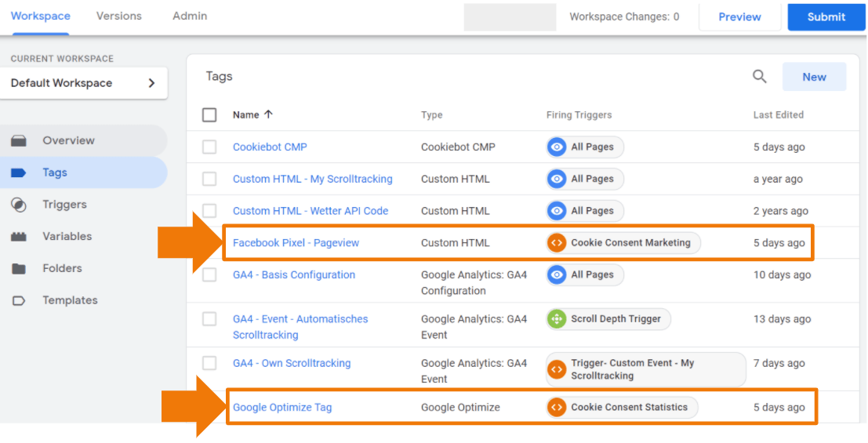Expand the Default Workspace chevron
The height and width of the screenshot is (443, 868).
(151, 83)
